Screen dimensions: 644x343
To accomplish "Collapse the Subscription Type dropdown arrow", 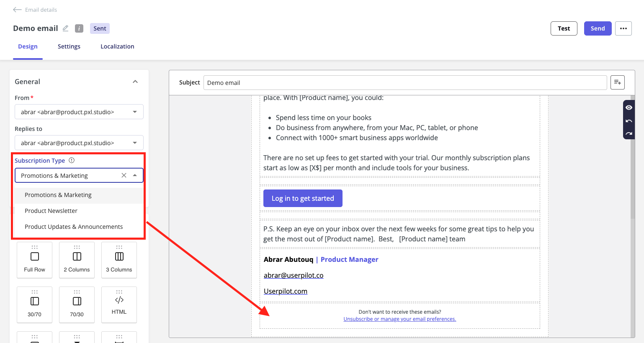I will 135,175.
